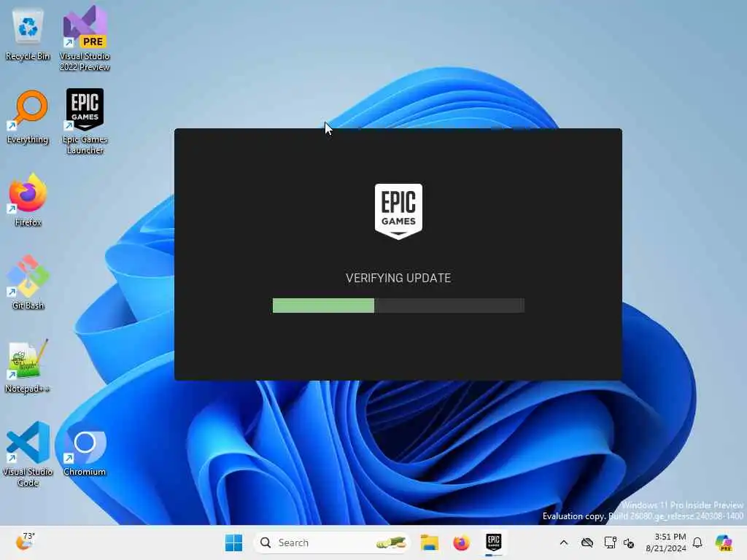747x560 pixels.
Task: Click the network display tray icon
Action: [611, 542]
